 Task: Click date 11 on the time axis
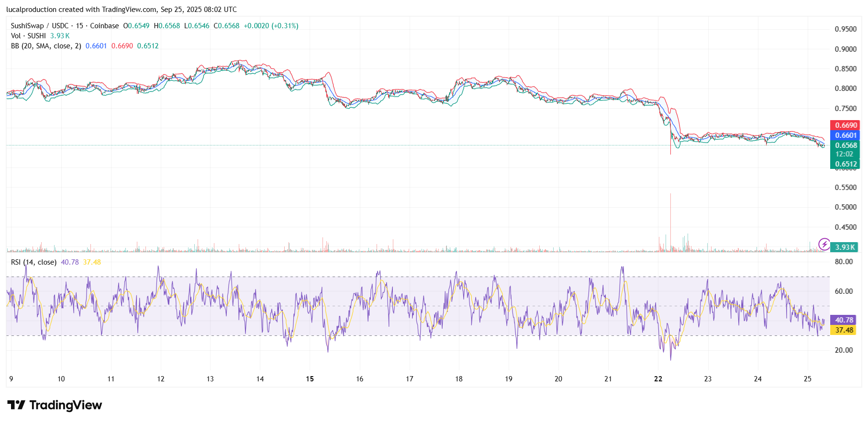point(111,379)
